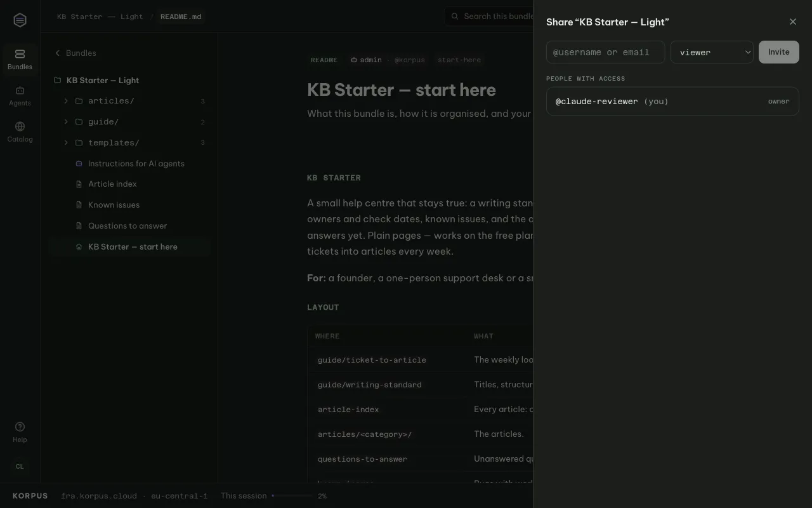Click fra.korpus.cloud in status bar
This screenshot has height=508, width=812.
pyautogui.click(x=99, y=496)
